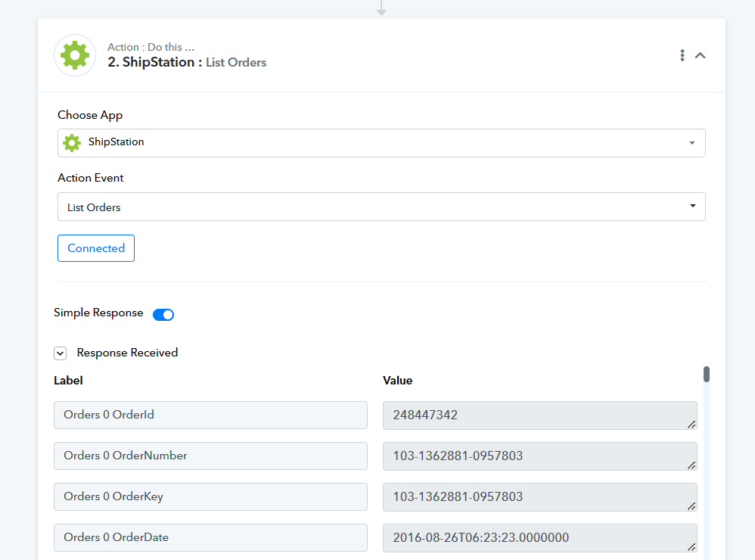Click the ShipStation gear icon in step header

(75, 55)
